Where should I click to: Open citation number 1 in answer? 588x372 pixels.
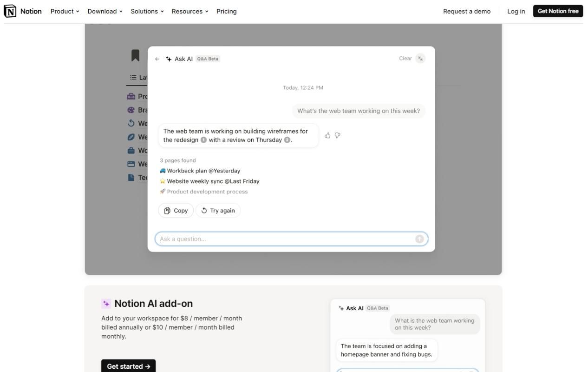[203, 140]
